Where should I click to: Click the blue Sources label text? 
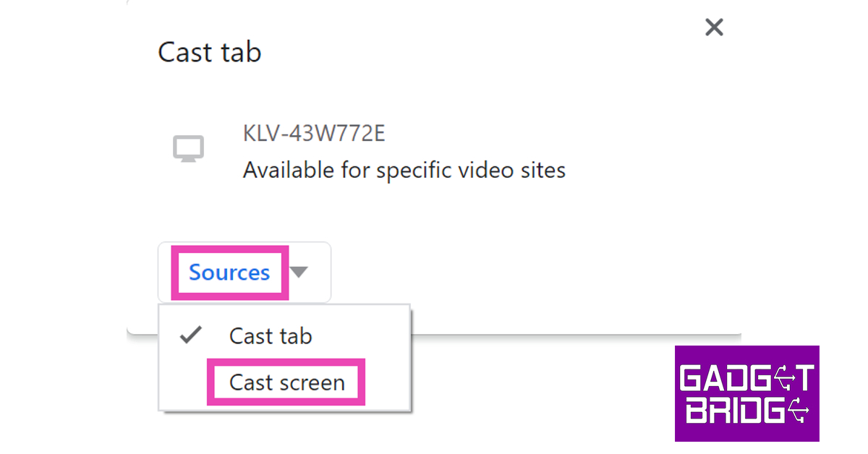(229, 273)
